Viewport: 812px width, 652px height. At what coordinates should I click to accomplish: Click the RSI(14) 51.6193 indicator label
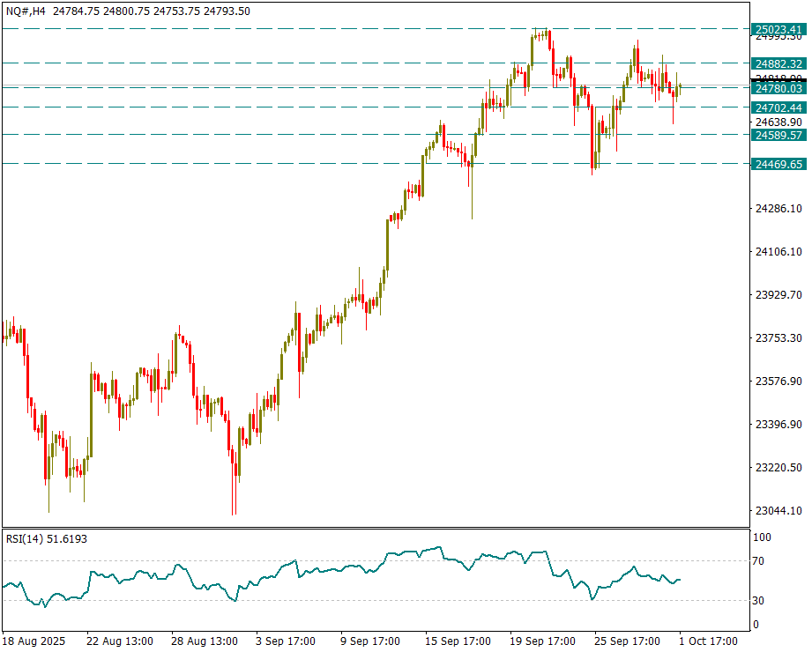pos(47,538)
